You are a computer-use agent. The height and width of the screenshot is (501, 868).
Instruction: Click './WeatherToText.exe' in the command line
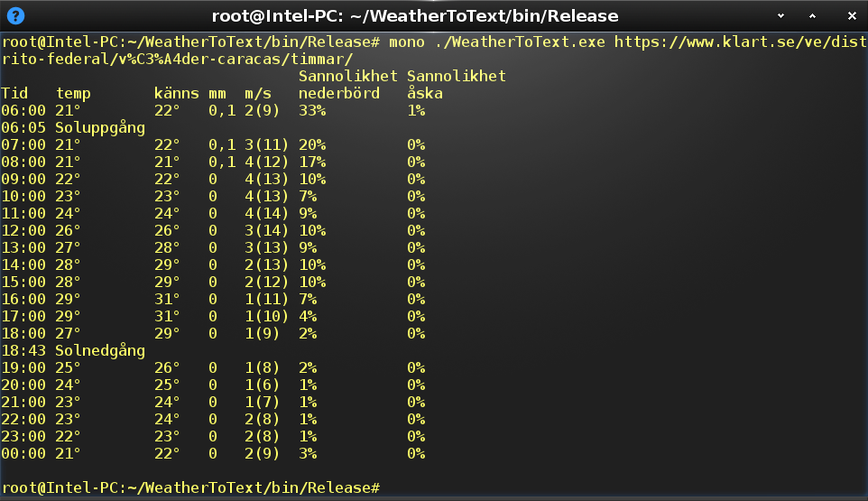click(x=520, y=42)
